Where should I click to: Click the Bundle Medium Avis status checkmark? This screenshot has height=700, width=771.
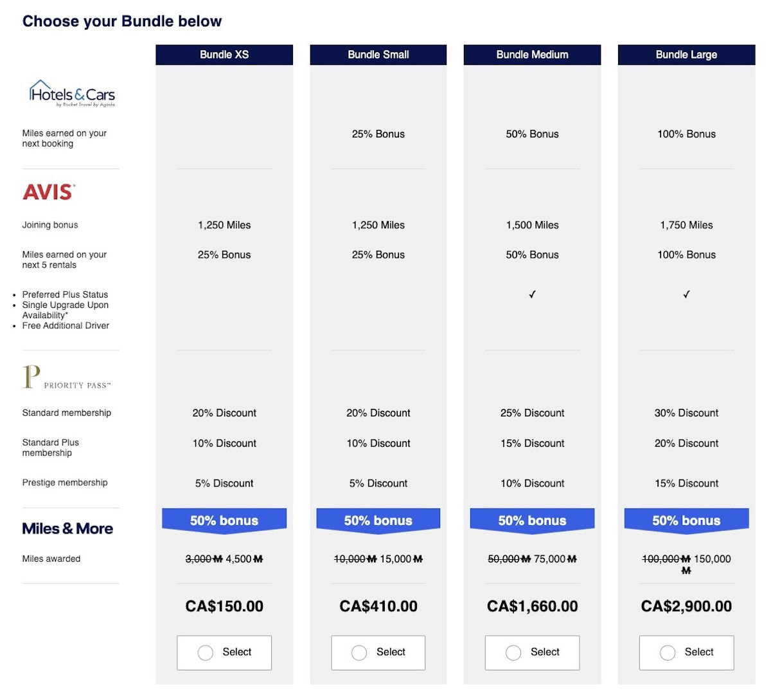tap(532, 294)
